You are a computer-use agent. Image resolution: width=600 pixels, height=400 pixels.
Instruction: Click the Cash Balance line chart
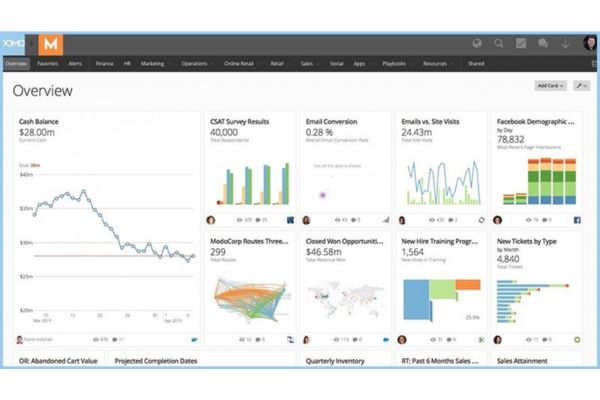[107, 245]
